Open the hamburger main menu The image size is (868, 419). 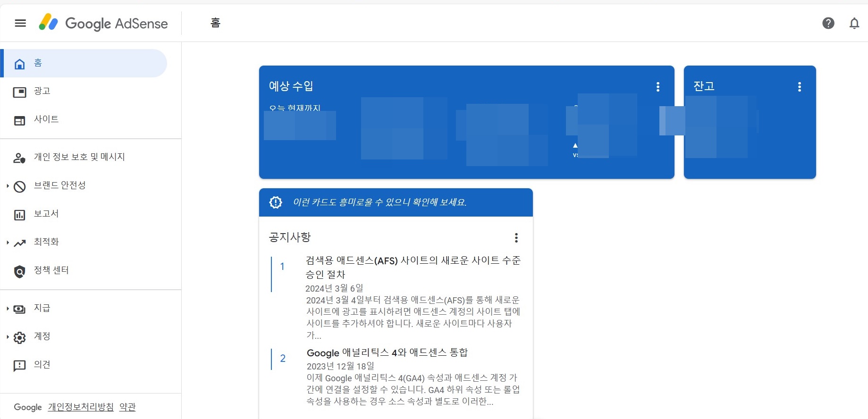coord(20,23)
